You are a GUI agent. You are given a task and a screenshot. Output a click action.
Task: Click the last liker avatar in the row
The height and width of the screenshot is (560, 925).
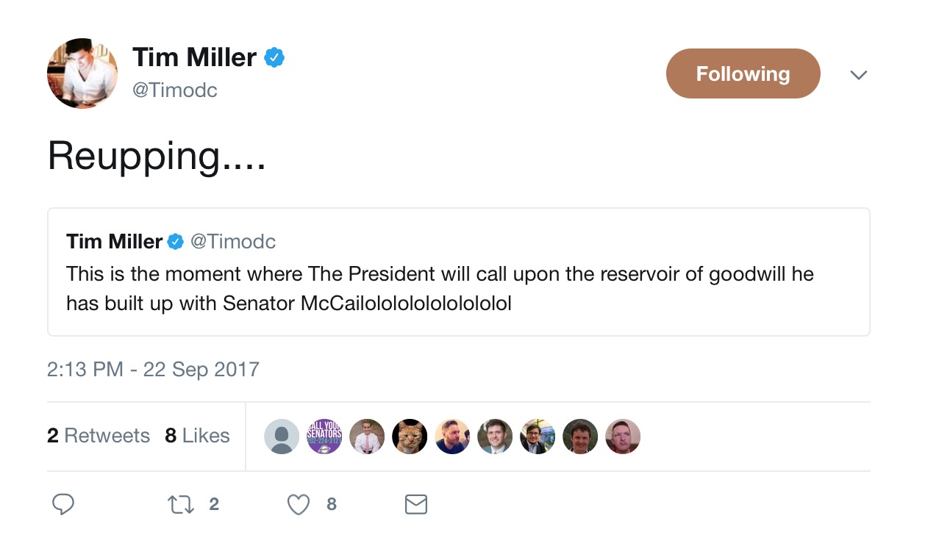point(623,437)
